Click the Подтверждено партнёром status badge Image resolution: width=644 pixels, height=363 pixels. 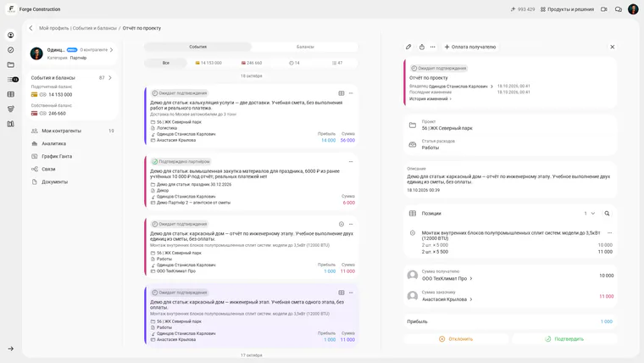[x=180, y=161]
